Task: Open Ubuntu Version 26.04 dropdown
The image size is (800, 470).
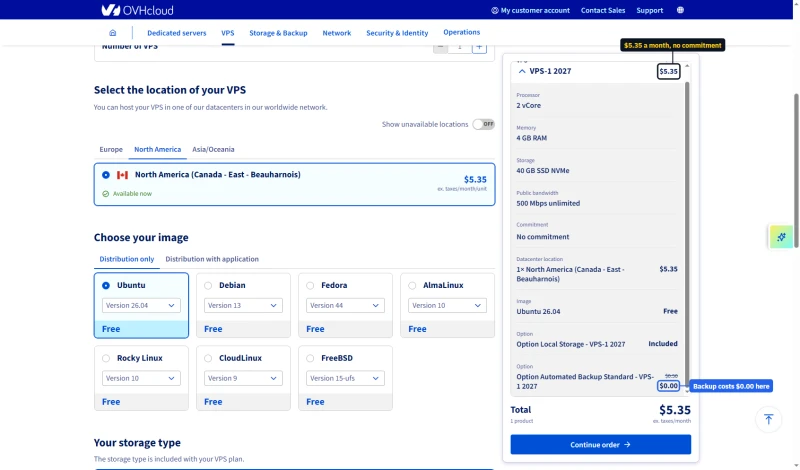Action: coord(141,306)
